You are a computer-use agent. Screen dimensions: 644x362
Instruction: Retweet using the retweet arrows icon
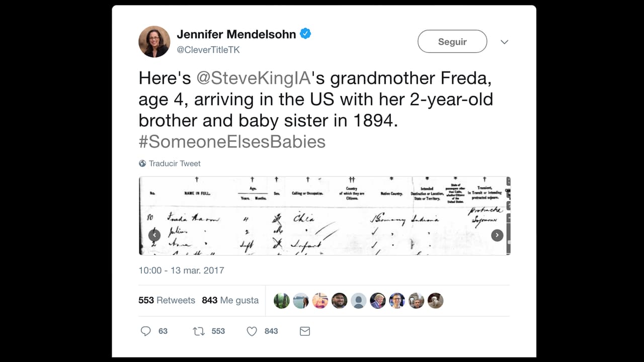coord(198,331)
